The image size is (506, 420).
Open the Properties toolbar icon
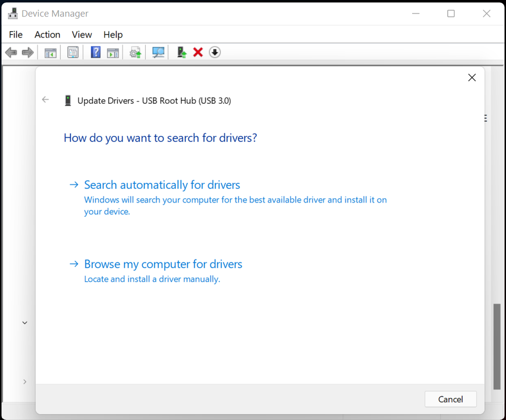(x=73, y=52)
